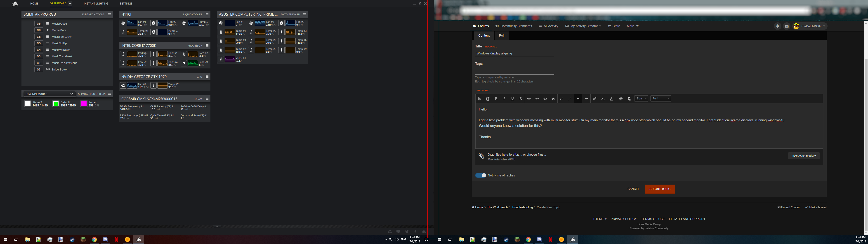Switch to the HOME tab in iCUE
The image size is (868, 244).
pos(34,4)
